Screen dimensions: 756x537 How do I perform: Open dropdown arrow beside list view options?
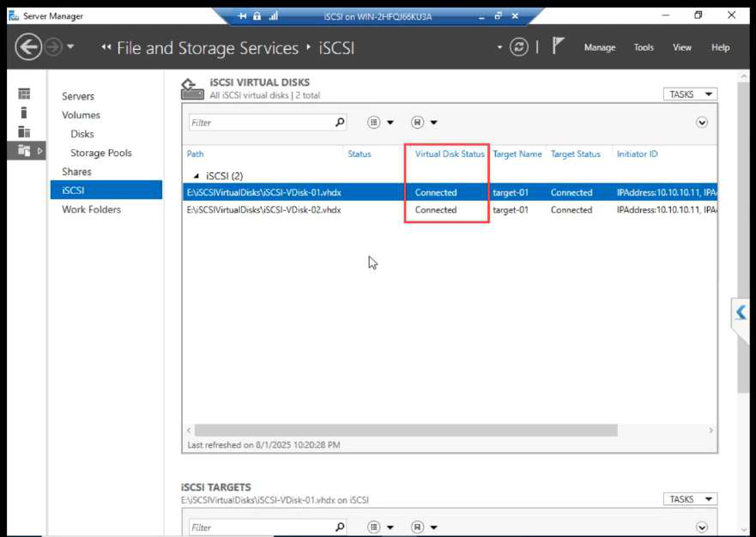point(390,123)
